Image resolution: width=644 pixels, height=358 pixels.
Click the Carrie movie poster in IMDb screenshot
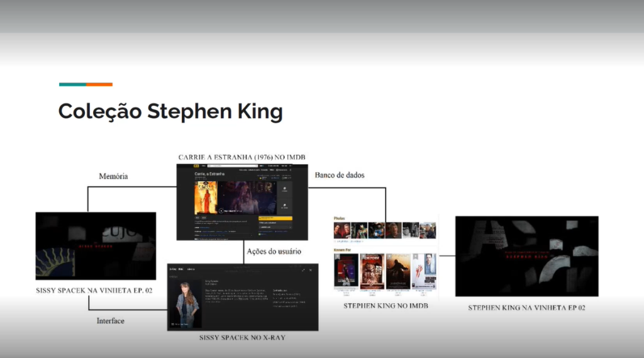[206, 198]
